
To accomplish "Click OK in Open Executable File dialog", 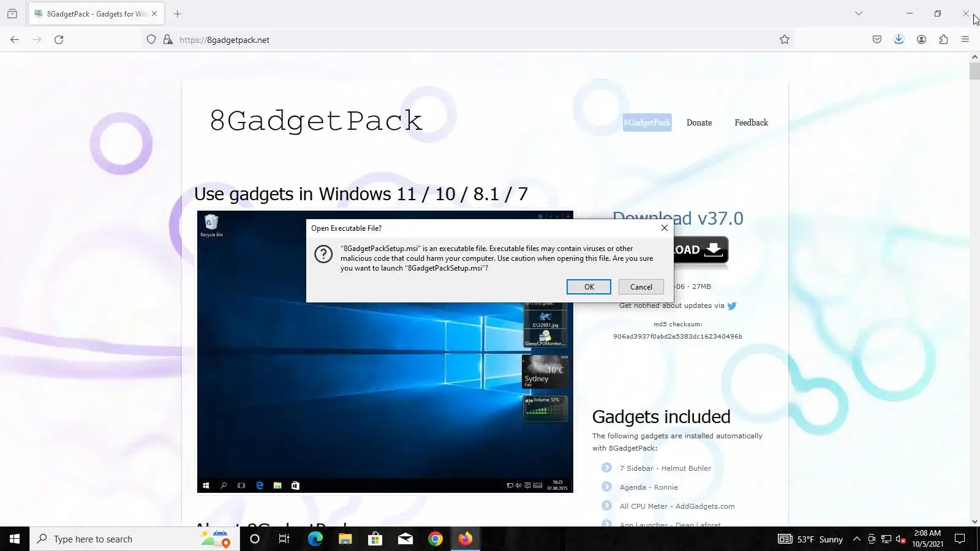I will tap(589, 287).
